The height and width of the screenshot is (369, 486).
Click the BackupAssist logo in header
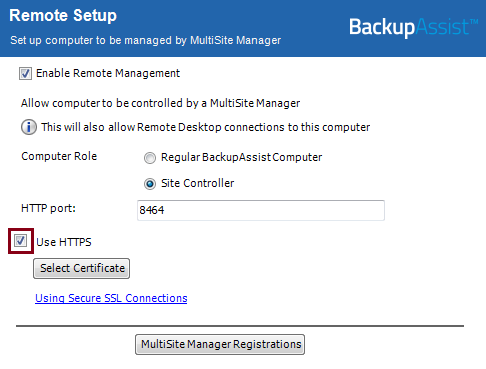(x=414, y=27)
